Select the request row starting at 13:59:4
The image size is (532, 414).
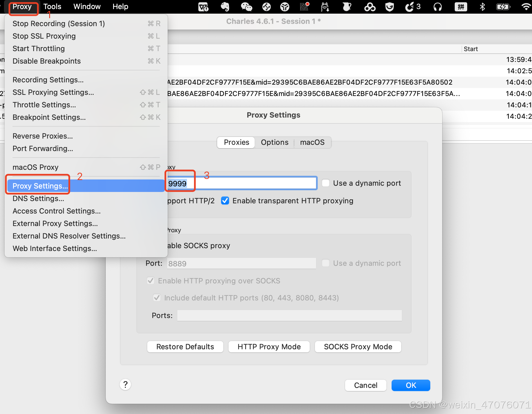(350, 59)
